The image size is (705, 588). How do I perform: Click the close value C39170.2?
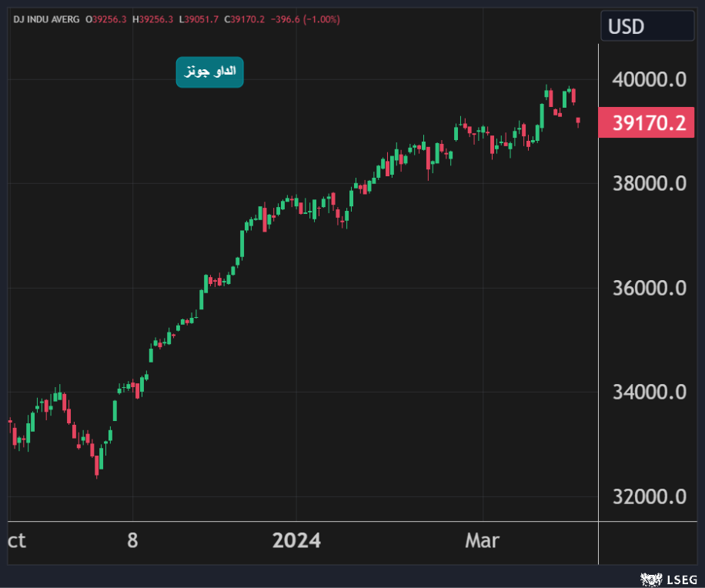[246, 18]
